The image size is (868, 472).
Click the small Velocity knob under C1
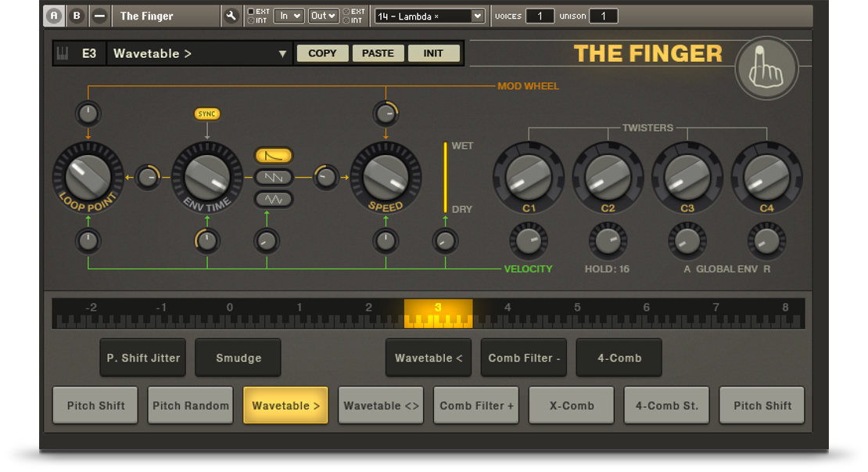click(529, 241)
